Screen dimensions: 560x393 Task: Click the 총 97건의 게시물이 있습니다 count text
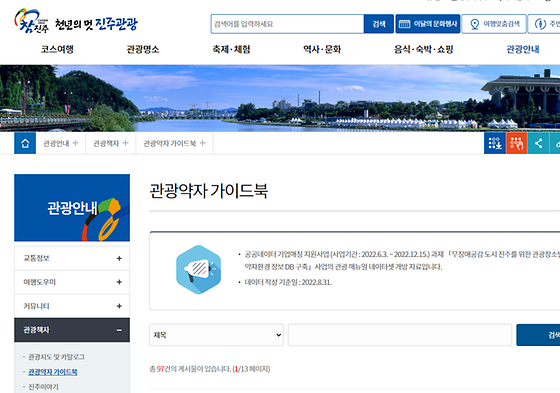point(210,369)
